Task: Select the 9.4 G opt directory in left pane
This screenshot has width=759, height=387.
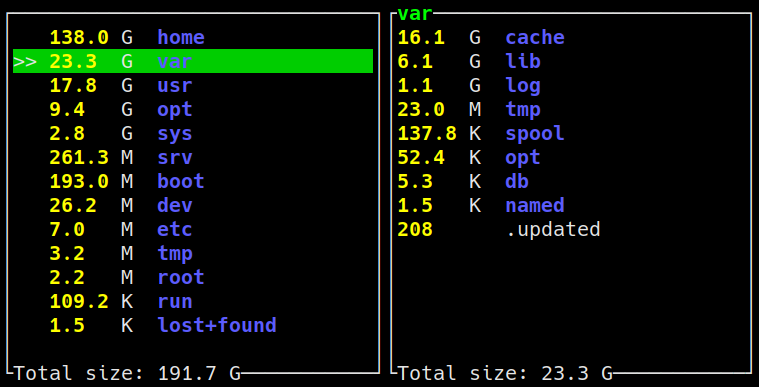Action: click(193, 109)
